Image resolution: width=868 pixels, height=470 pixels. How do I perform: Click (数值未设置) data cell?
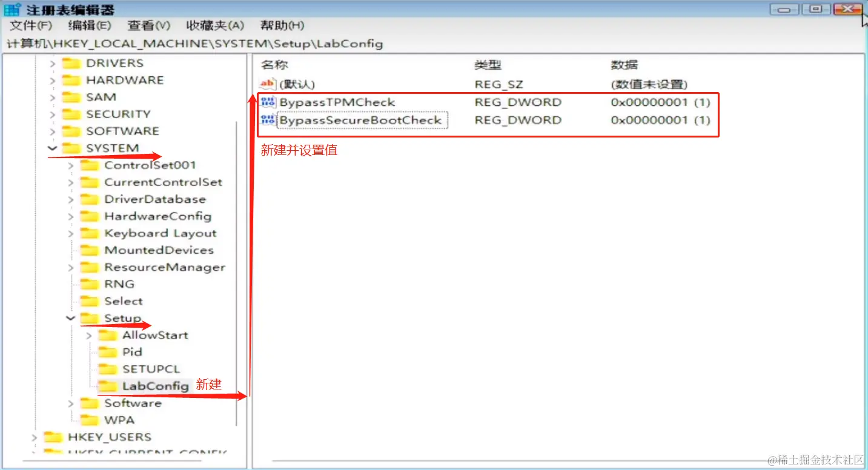pos(649,84)
